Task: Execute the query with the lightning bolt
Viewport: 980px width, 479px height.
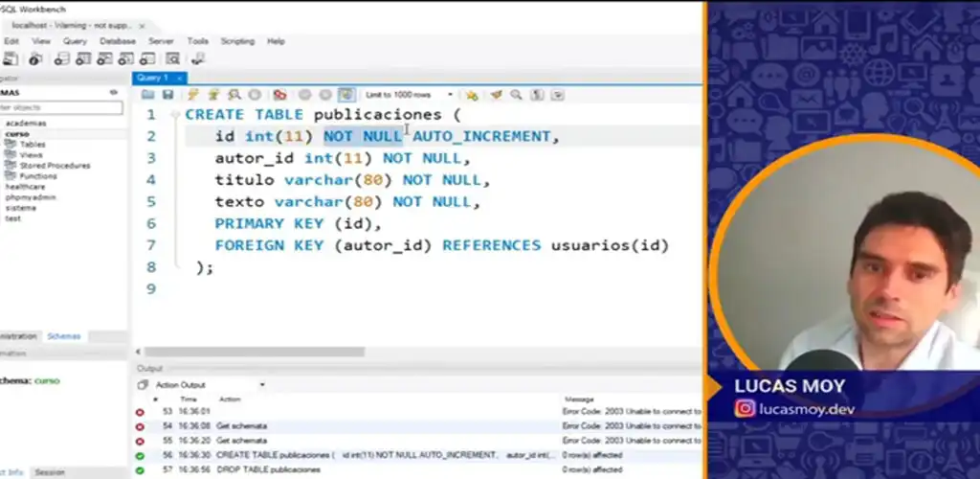Action: coord(193,95)
